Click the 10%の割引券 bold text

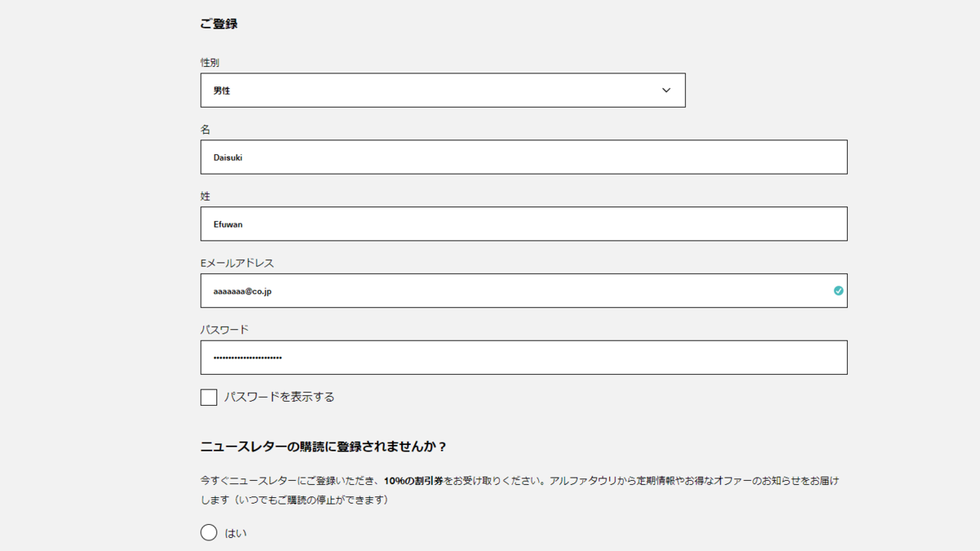coord(413,481)
